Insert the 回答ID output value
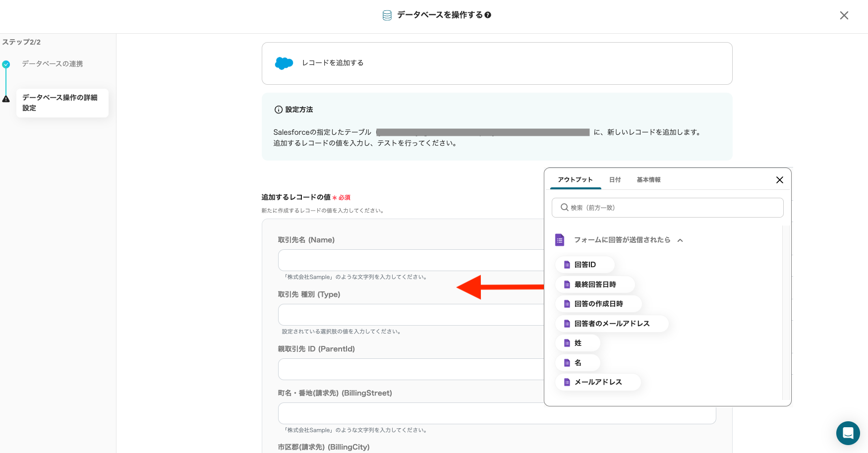Image resolution: width=868 pixels, height=453 pixels. pyautogui.click(x=584, y=265)
